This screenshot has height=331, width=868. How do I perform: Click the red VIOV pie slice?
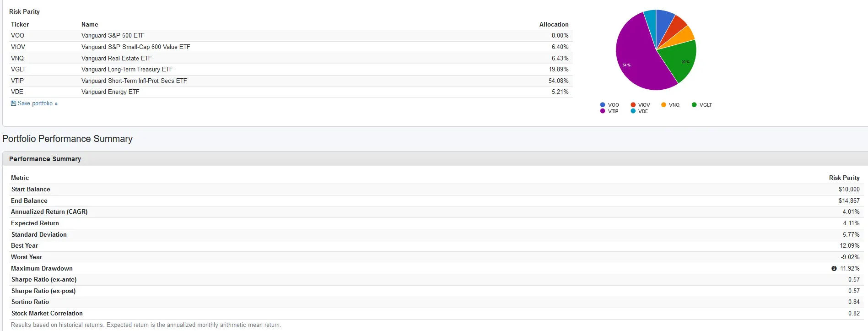coord(675,27)
